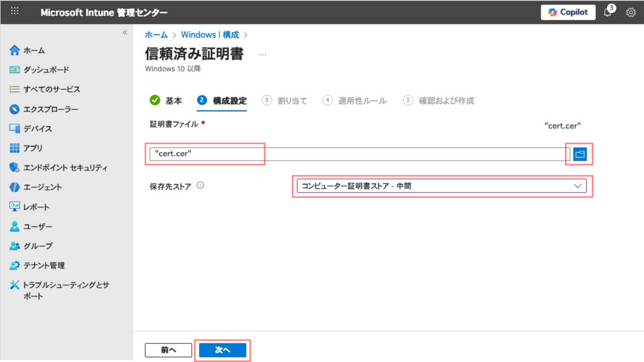
Task: Open the notifications bell icon
Action: point(608,13)
